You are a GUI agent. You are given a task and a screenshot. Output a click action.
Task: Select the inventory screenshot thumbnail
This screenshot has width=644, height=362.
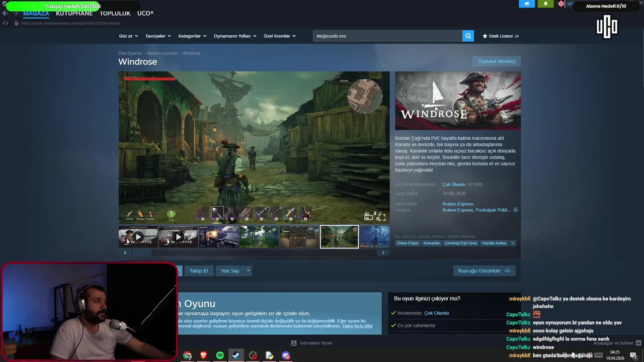tap(299, 237)
